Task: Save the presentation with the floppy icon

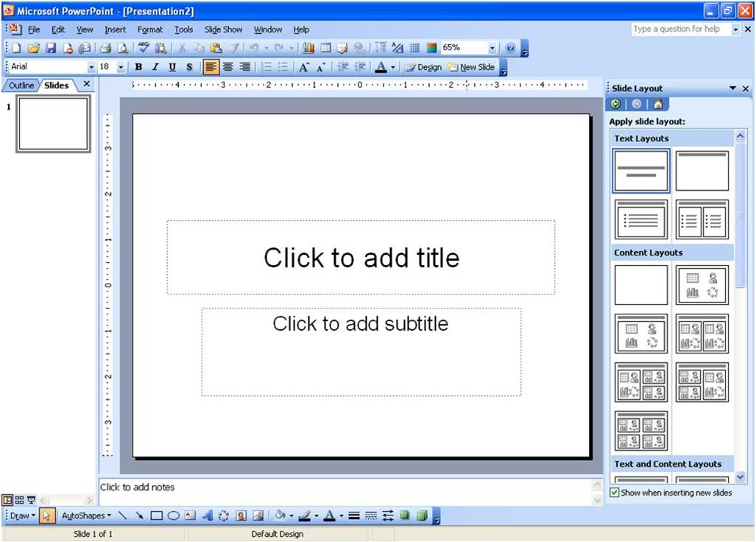Action: (x=51, y=48)
